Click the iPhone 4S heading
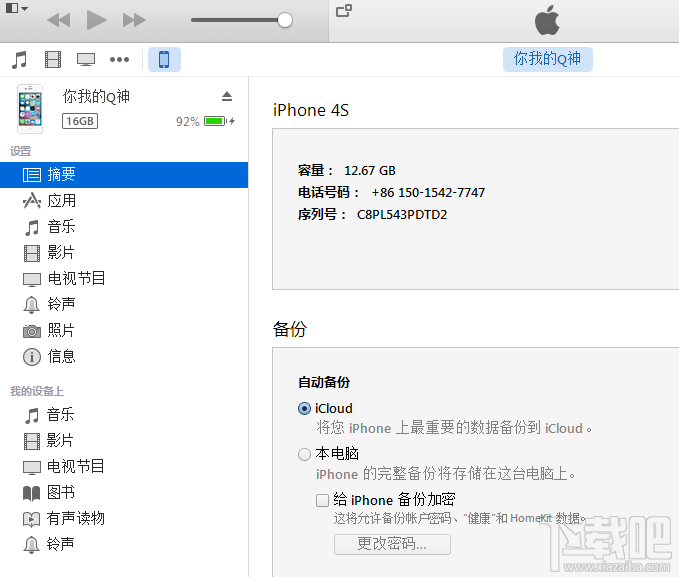The width and height of the screenshot is (679, 577). click(x=310, y=110)
